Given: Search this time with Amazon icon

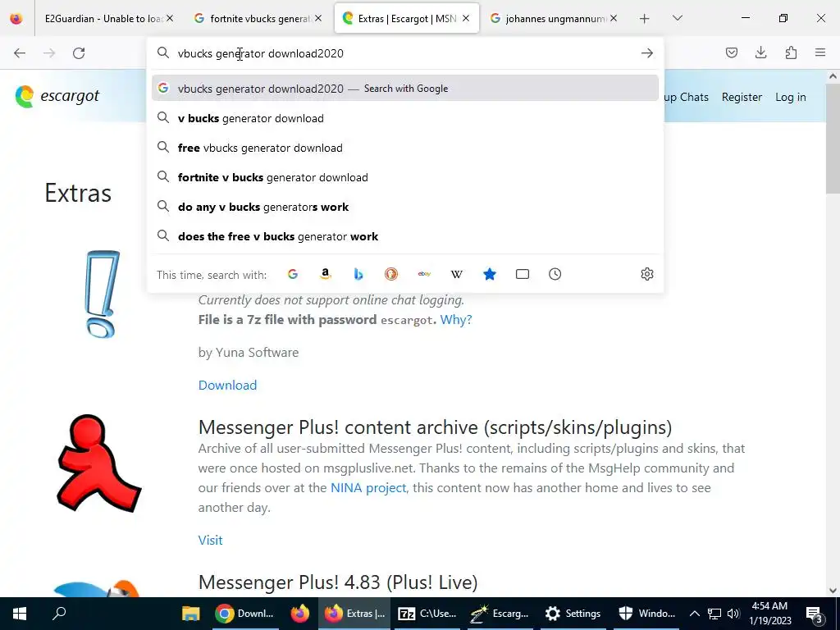Looking at the screenshot, I should coord(325,274).
